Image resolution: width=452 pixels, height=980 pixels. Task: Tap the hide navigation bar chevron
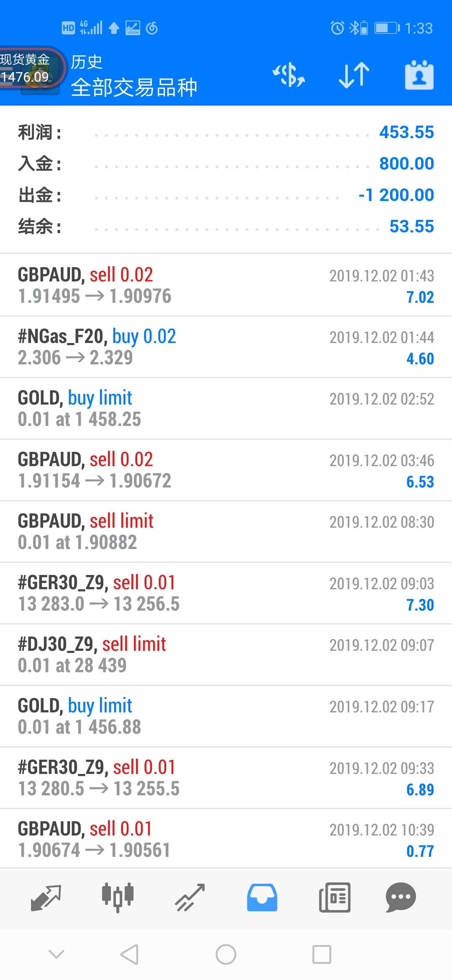(x=56, y=954)
